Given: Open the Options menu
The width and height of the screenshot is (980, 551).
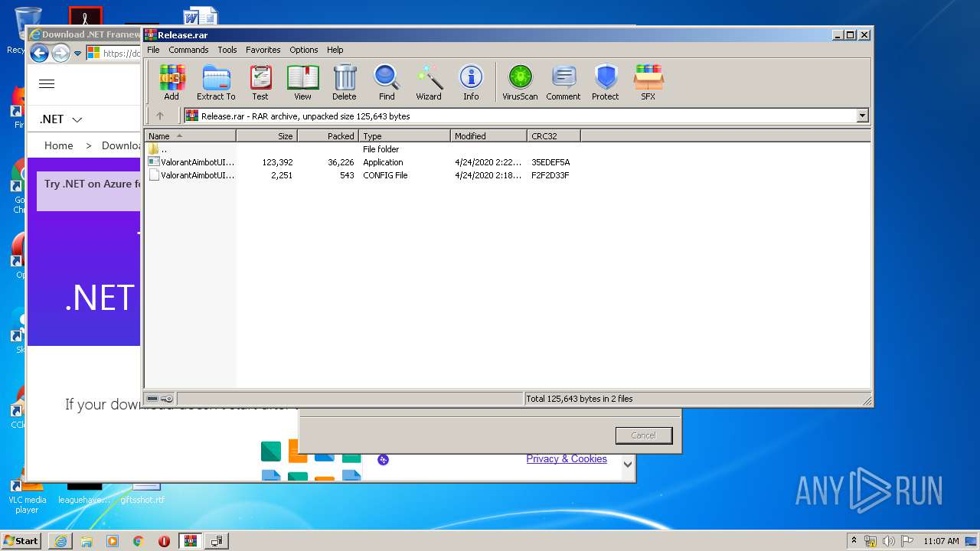Looking at the screenshot, I should (304, 50).
